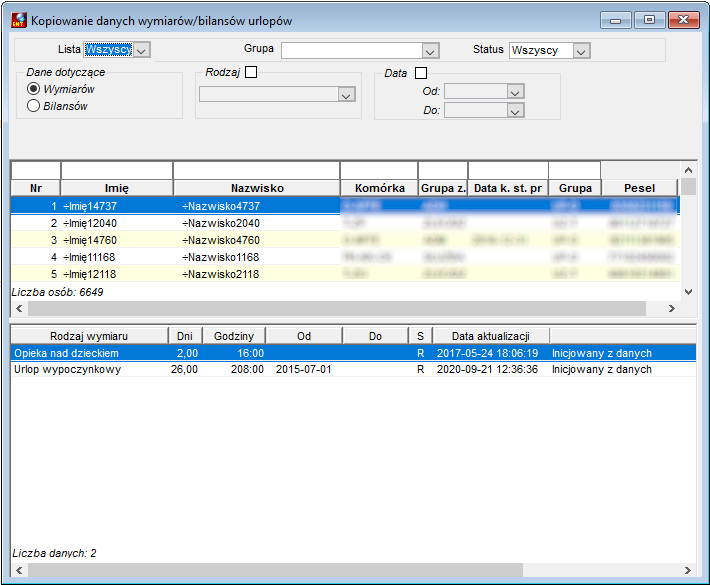Click the scroll down arrow of people list
This screenshot has width=710, height=585.
(x=688, y=292)
